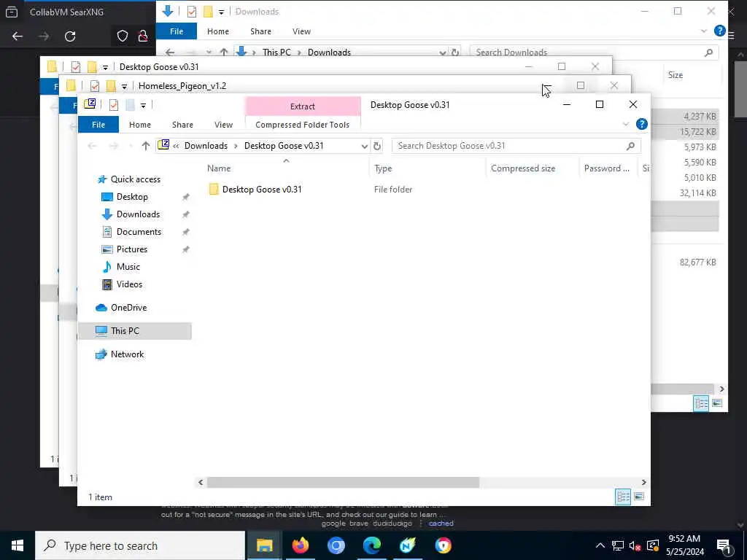The image size is (747, 560).
Task: Open Windows Start menu
Action: tap(18, 545)
